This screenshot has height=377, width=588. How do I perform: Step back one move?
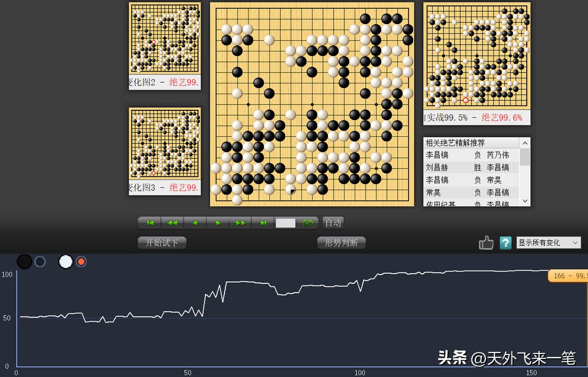[195, 223]
